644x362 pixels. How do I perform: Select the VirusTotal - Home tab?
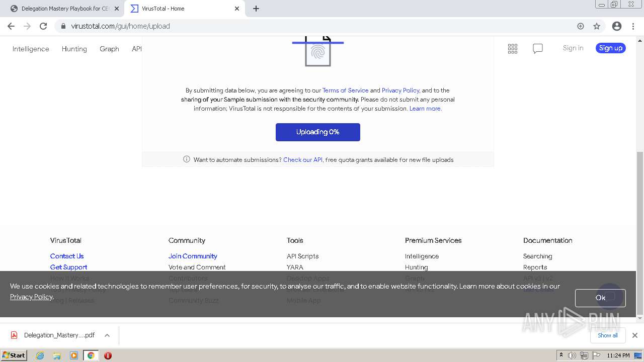[x=185, y=9]
